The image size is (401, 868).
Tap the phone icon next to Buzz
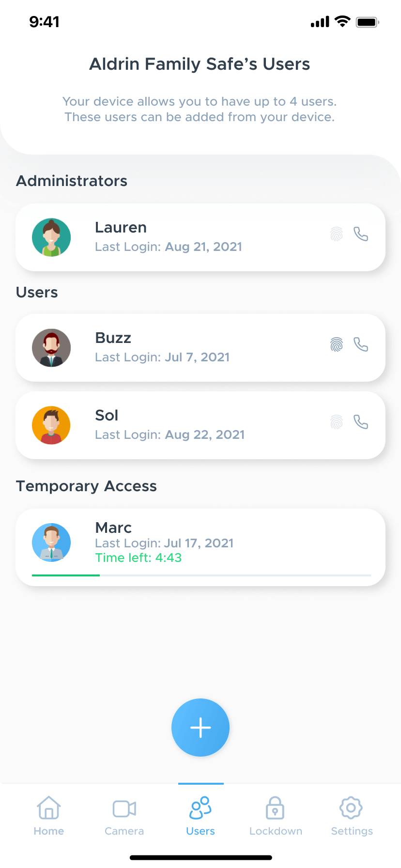361,345
